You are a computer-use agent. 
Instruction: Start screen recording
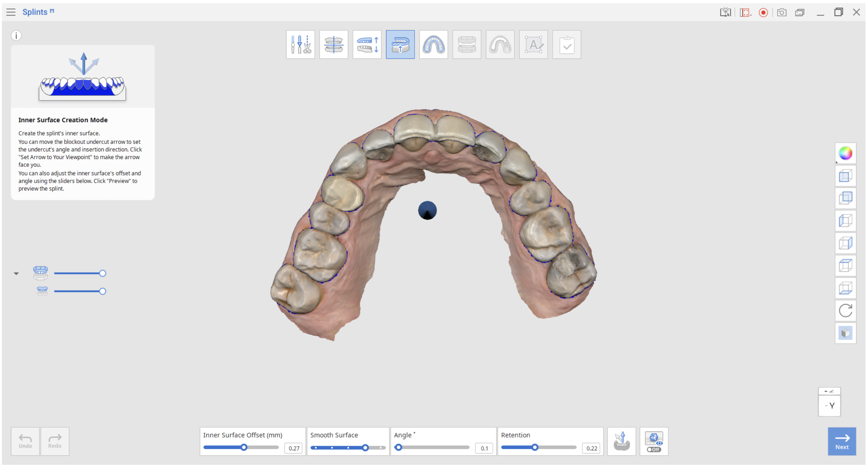point(763,13)
